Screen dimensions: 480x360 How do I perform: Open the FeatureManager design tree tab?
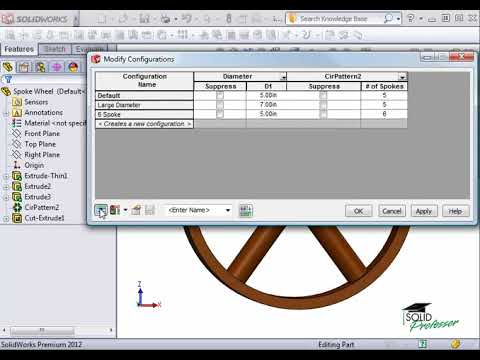[8, 67]
